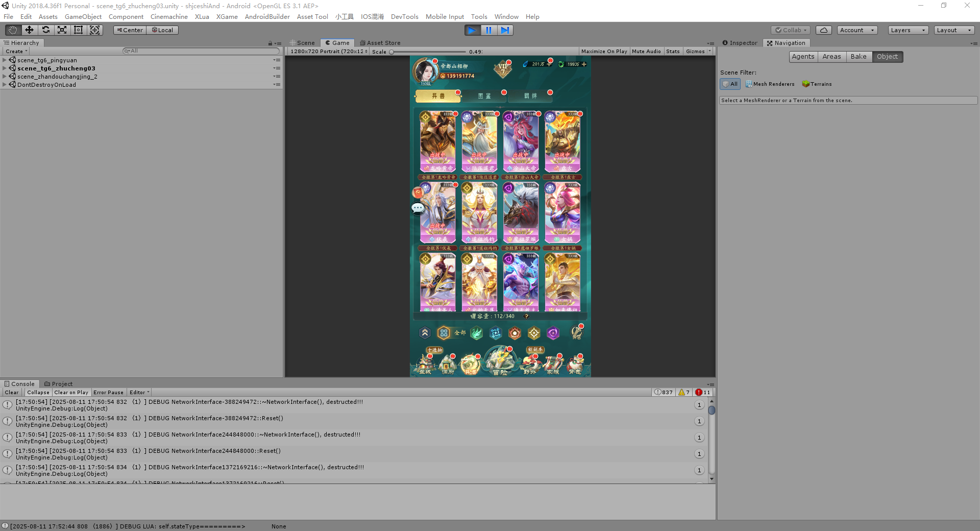Viewport: 980px width, 531px height.
Task: Open the 1280x720 Portrait resolution dropdown
Action: (329, 52)
